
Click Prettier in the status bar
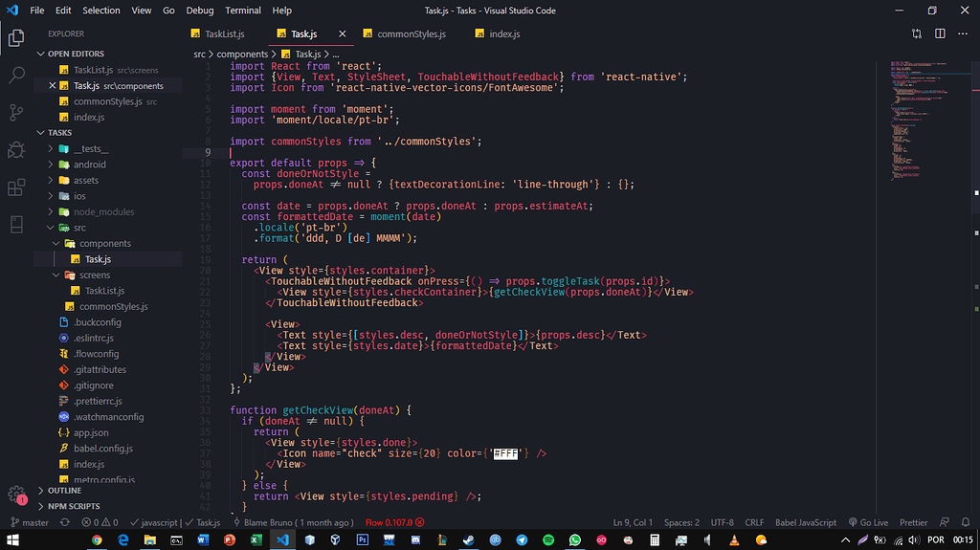pyautogui.click(x=913, y=522)
